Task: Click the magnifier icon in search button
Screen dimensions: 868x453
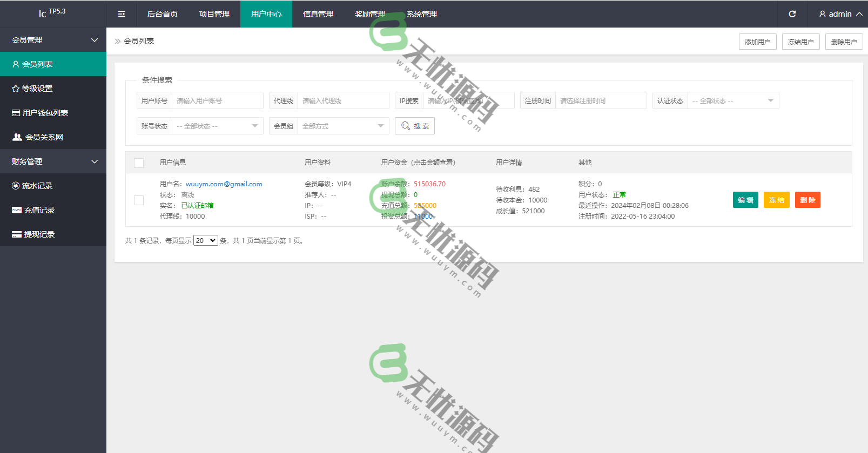Action: [406, 126]
